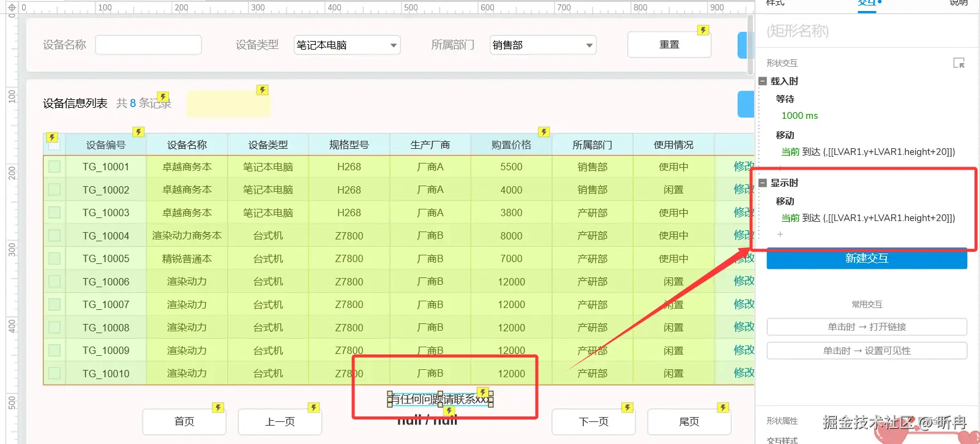Collapse the 载入时 interaction event

[763, 81]
